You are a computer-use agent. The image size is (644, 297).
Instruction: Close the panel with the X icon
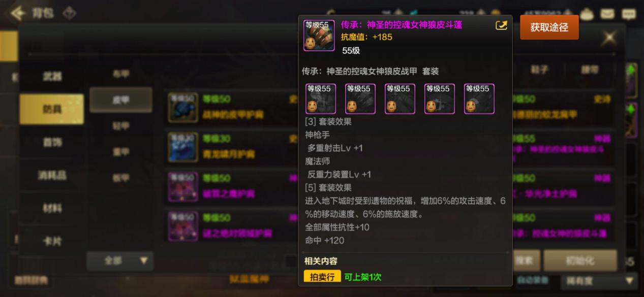609,37
